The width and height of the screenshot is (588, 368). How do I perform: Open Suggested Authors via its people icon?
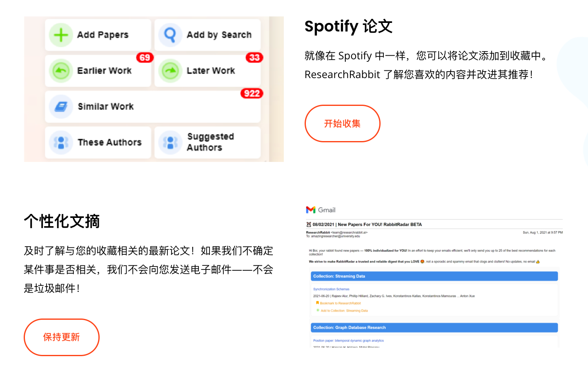[170, 142]
